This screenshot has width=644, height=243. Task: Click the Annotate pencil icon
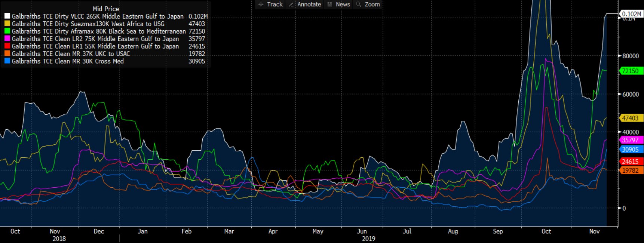click(x=291, y=4)
